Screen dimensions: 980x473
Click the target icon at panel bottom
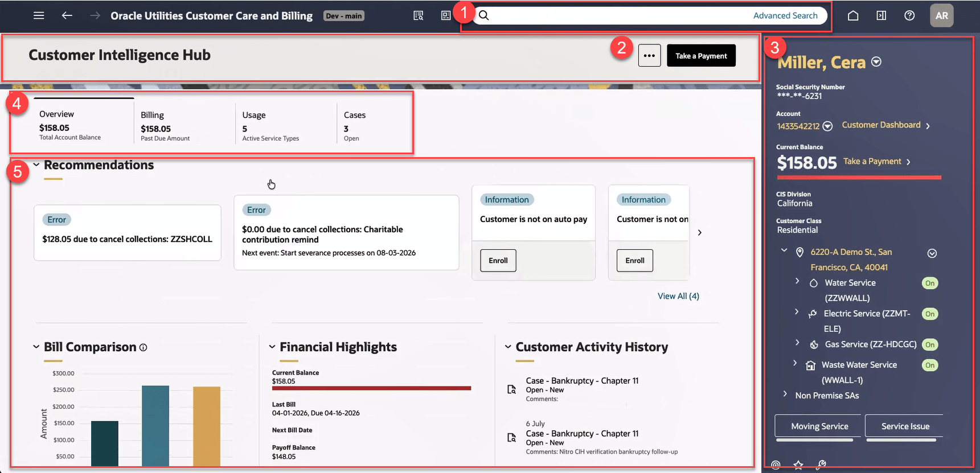776,466
